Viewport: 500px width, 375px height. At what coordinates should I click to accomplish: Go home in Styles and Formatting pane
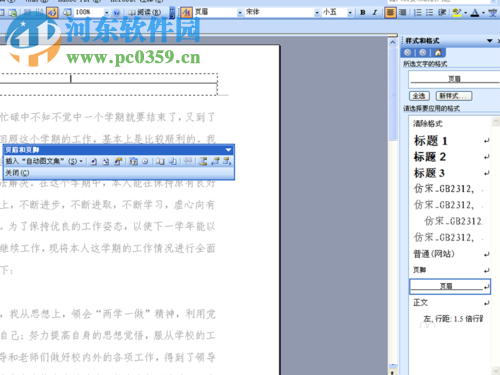coord(438,52)
